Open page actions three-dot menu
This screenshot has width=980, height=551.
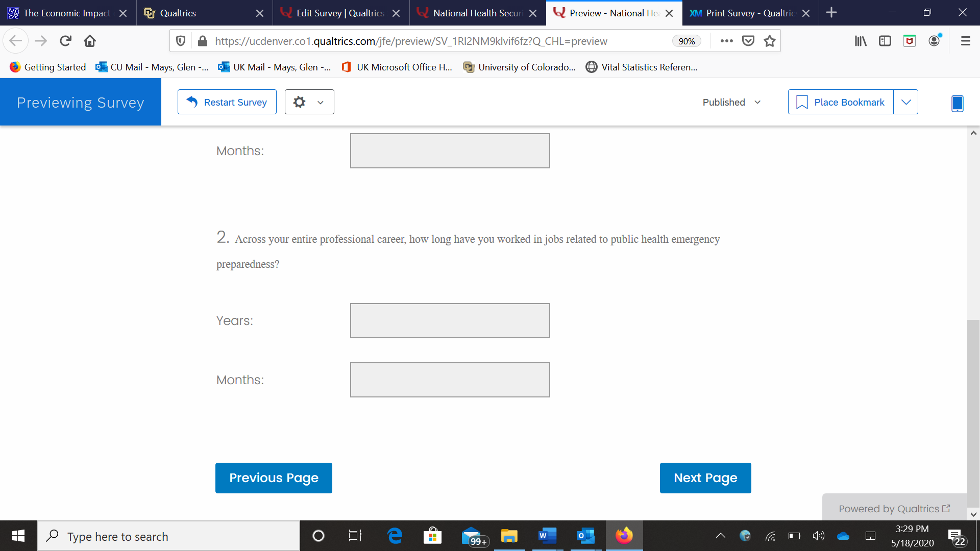[726, 41]
